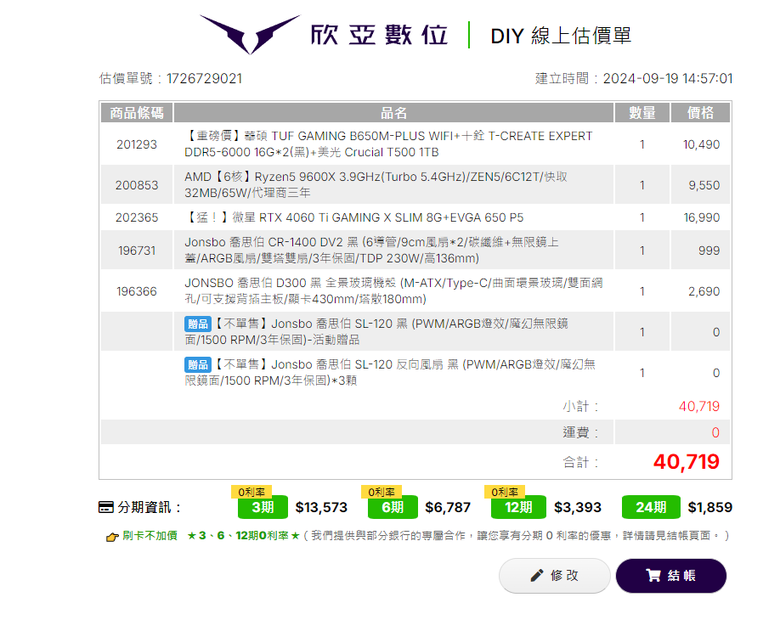
Task: Select the SL-120 活動贈品 fan name
Action: click(376, 331)
